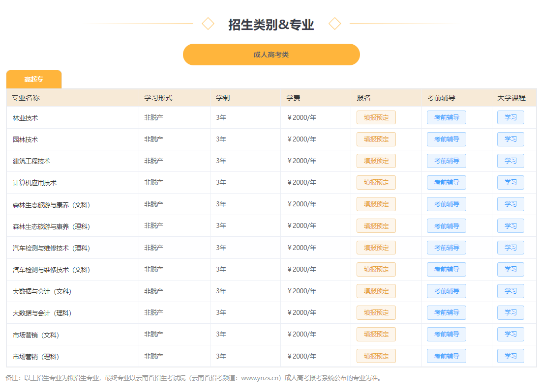Open 考前辅导 for 建筑工程技术
This screenshot has width=540, height=392.
pos(447,161)
